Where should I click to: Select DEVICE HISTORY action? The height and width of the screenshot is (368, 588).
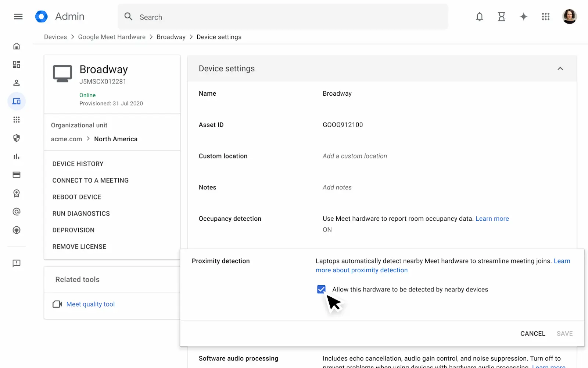tap(78, 164)
